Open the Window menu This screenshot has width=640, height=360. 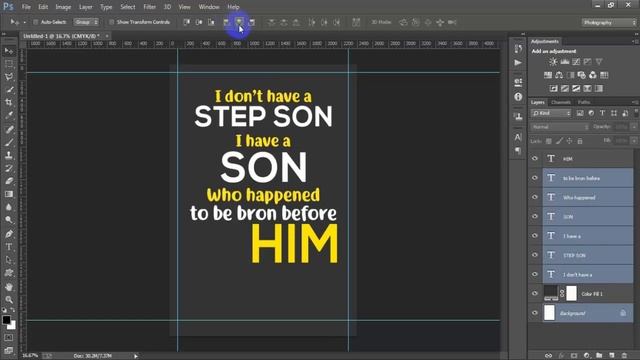coord(209,7)
